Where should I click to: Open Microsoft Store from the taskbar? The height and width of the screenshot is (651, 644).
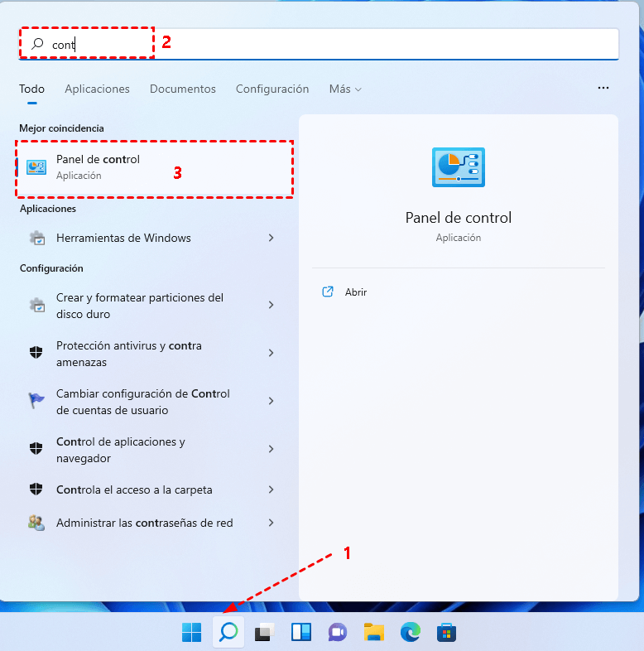tap(446, 633)
